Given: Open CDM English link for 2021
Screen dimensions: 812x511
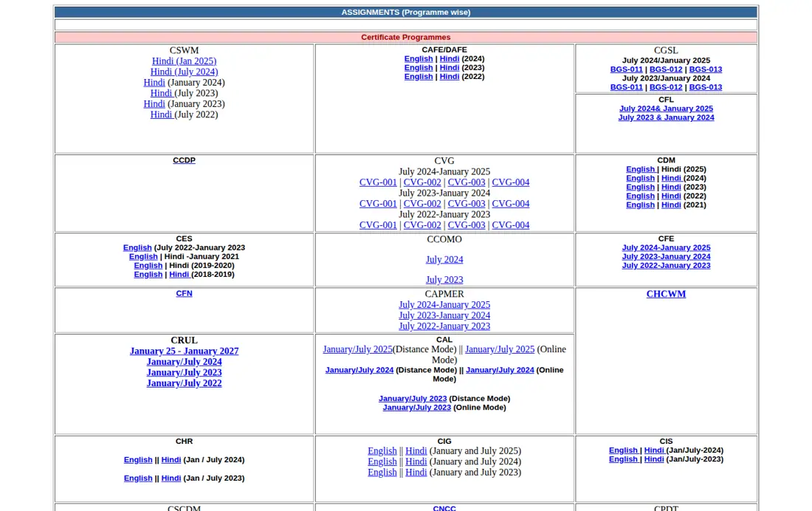Looking at the screenshot, I should 641,205.
